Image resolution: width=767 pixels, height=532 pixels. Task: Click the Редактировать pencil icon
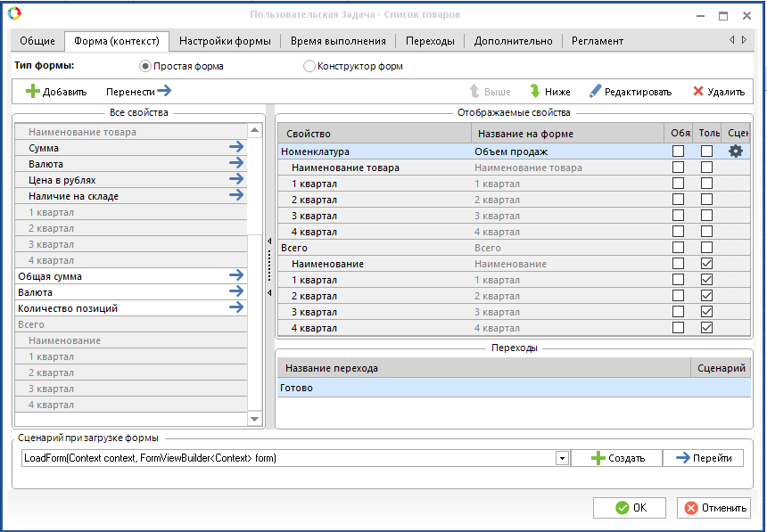(595, 92)
